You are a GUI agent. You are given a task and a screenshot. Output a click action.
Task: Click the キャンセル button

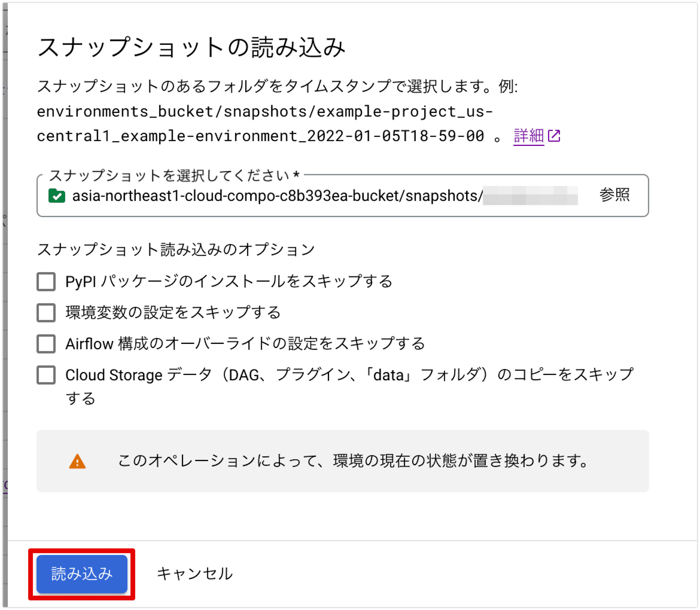[195, 574]
